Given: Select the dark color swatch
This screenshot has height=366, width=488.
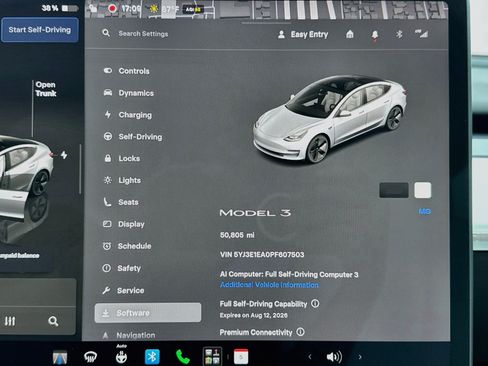Looking at the screenshot, I should (x=394, y=190).
